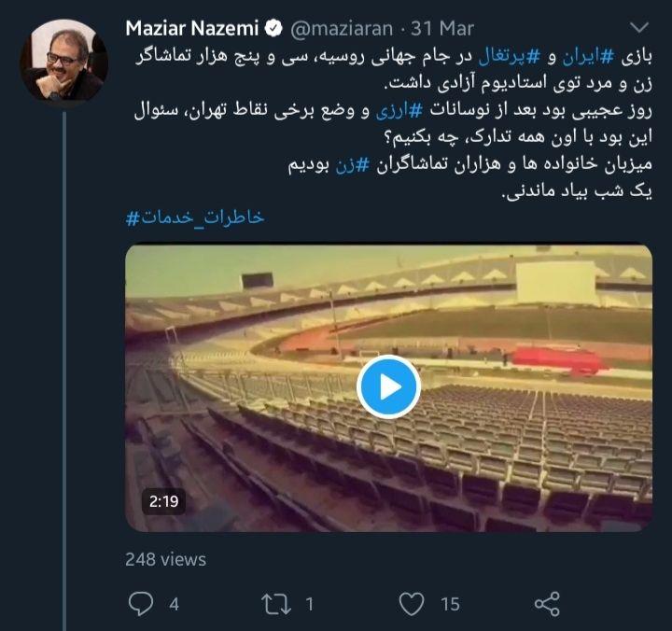Screen dimensions: 672x631
Task: Play the stadium video
Action: pyautogui.click(x=388, y=386)
